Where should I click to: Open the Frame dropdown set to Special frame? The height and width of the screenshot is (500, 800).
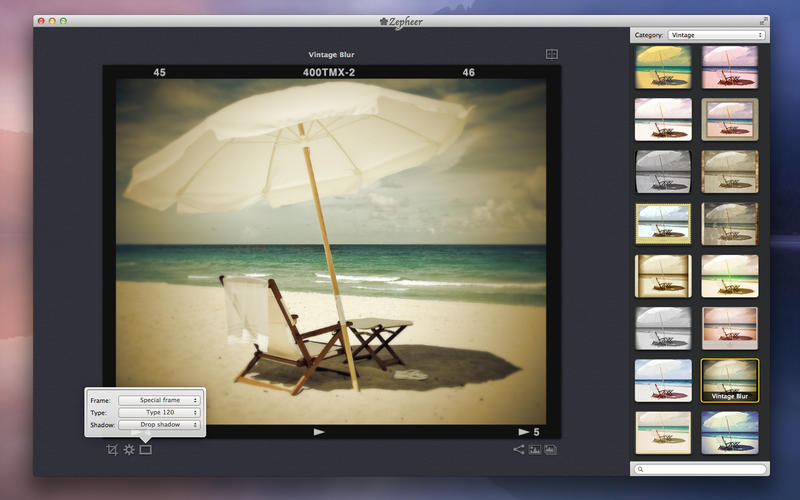pos(159,400)
